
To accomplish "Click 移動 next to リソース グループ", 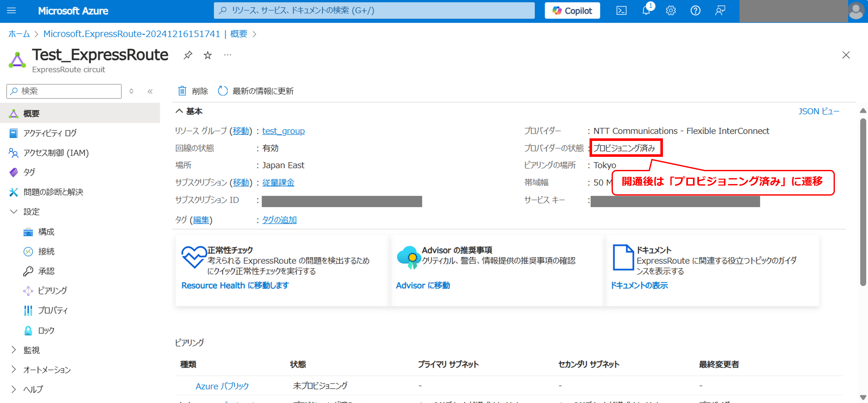I will [240, 131].
